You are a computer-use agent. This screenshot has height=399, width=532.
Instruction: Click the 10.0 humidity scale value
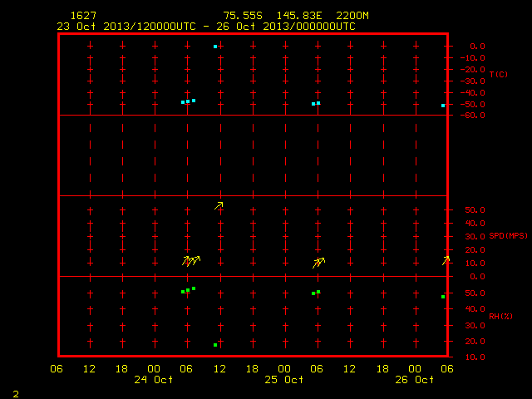click(x=475, y=357)
